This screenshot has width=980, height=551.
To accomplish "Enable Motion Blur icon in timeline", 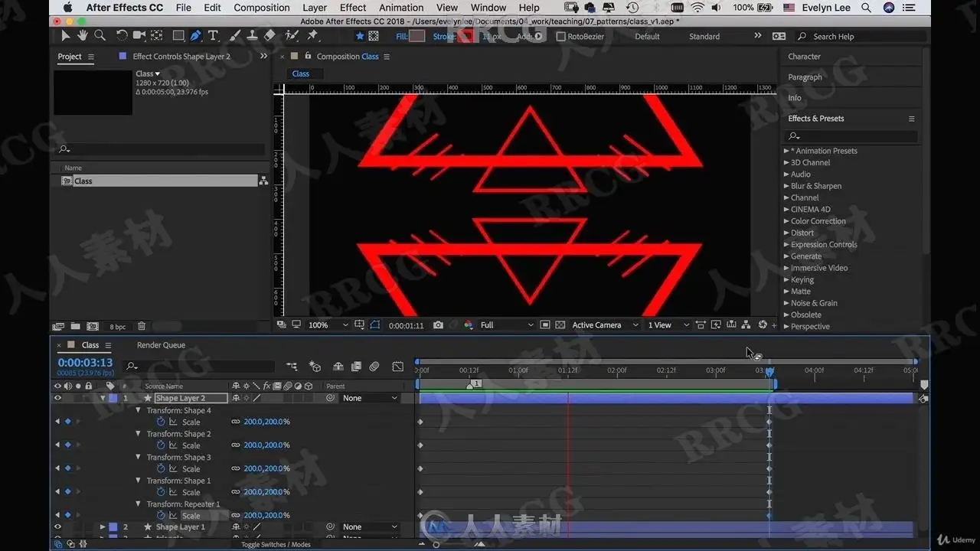I will coord(374,367).
